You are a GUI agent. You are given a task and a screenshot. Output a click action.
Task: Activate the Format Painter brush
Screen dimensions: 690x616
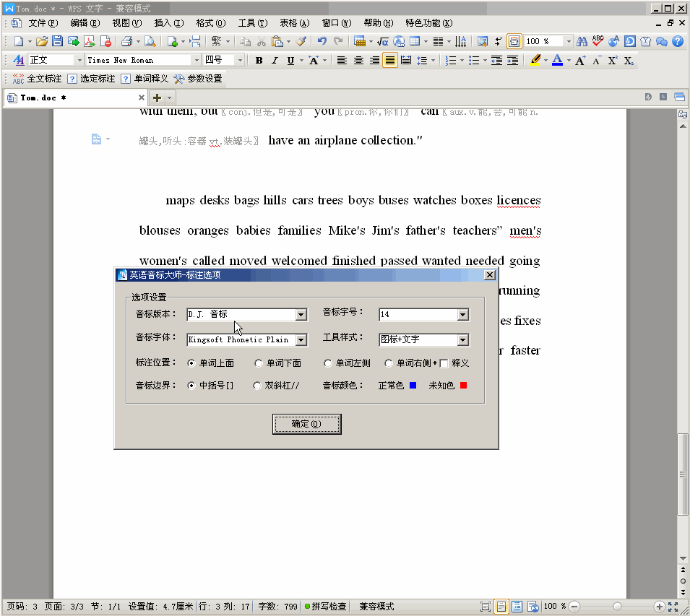click(301, 41)
